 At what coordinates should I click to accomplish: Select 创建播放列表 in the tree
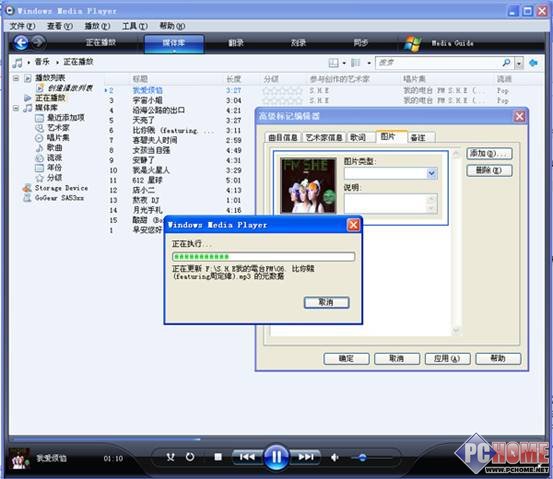point(70,88)
